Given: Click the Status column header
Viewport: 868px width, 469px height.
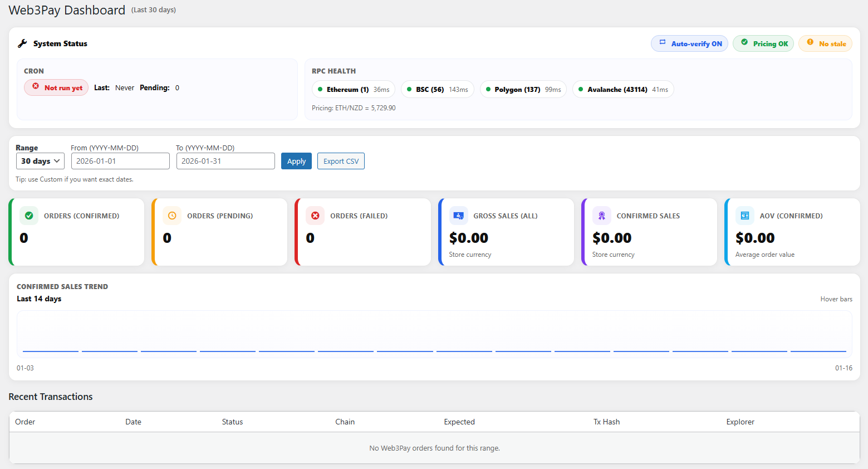Looking at the screenshot, I should pos(232,422).
